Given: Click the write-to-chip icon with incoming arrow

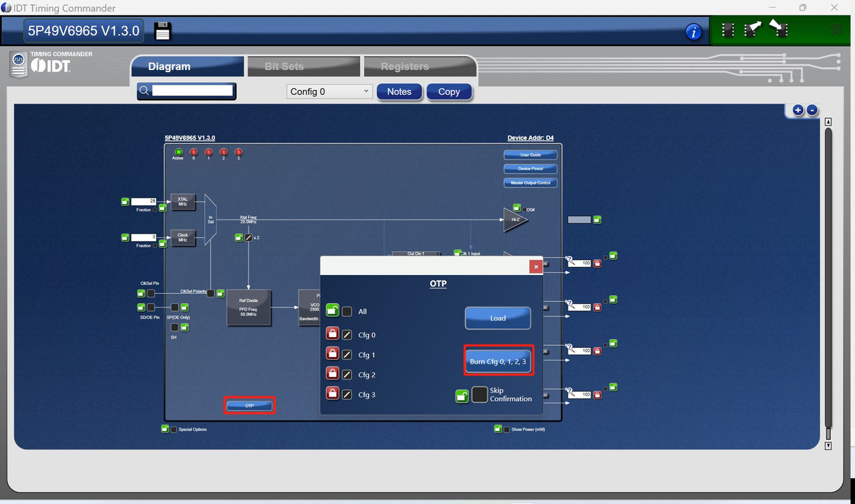Looking at the screenshot, I should (x=778, y=29).
